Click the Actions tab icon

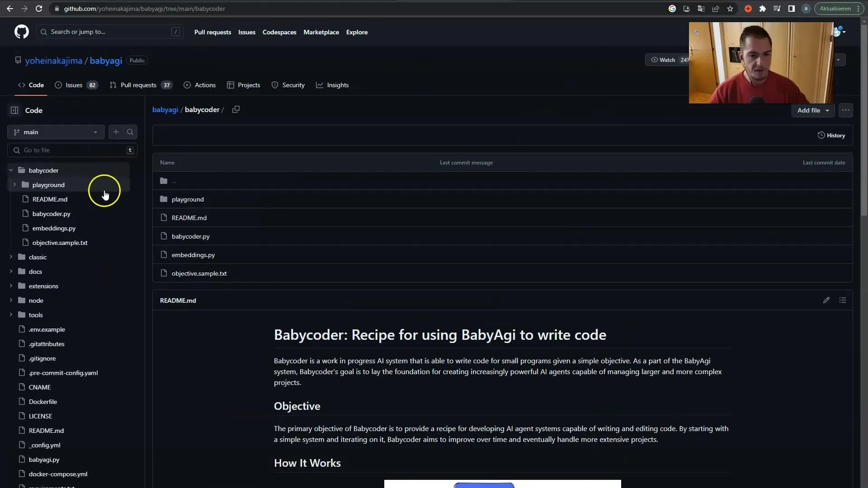click(x=187, y=84)
